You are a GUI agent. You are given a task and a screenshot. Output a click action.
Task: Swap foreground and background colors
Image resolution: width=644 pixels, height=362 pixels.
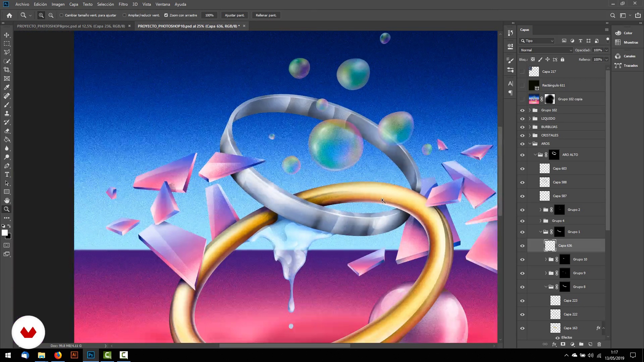[x=9, y=226]
